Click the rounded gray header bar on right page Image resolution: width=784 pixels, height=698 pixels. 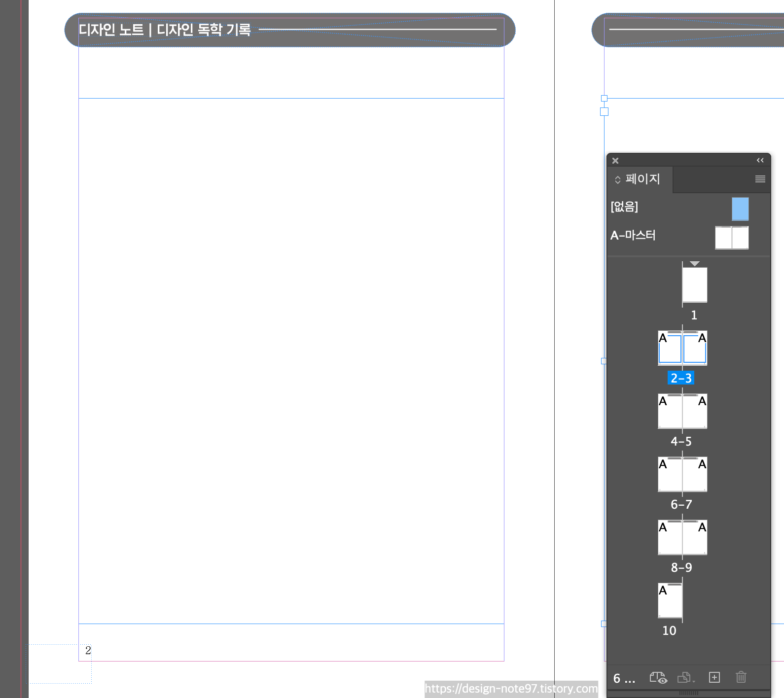click(688, 30)
